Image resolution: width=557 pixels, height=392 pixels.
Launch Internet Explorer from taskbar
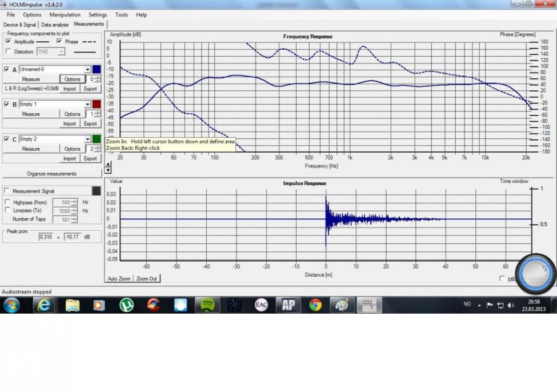(44, 305)
